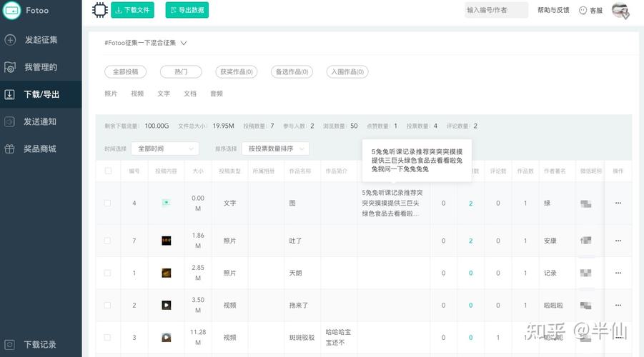The width and height of the screenshot is (644, 357).
Task: Focus the 输入编号/作者 search field
Action: click(496, 10)
